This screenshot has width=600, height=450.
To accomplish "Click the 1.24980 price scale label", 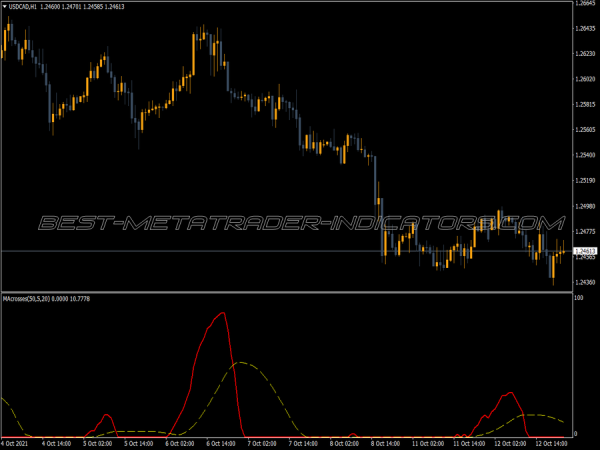I will (x=585, y=206).
